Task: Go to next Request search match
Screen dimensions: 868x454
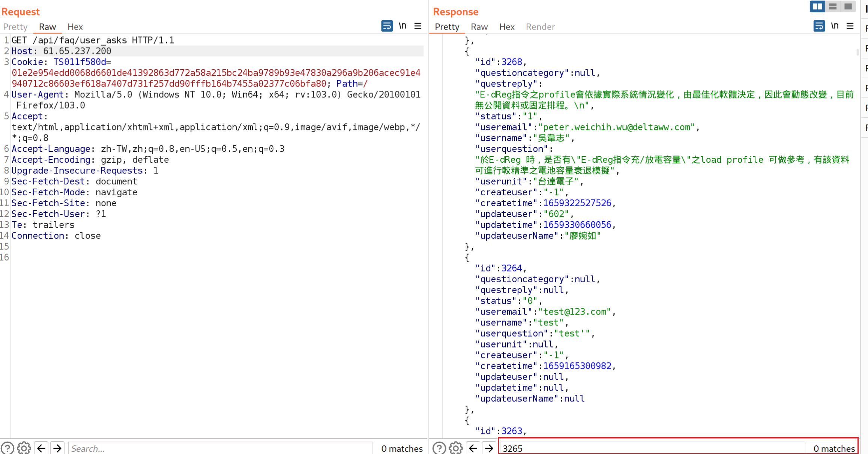Action: coord(57,448)
